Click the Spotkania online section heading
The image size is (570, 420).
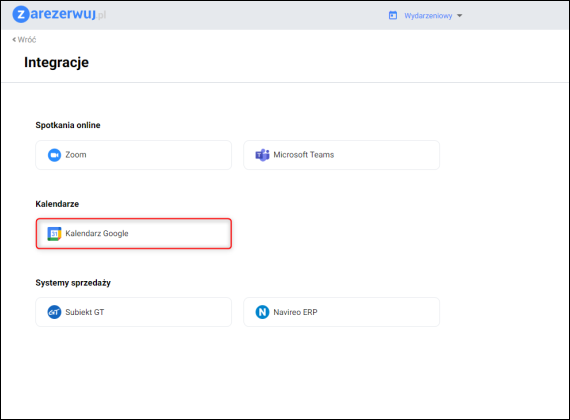[x=68, y=125]
